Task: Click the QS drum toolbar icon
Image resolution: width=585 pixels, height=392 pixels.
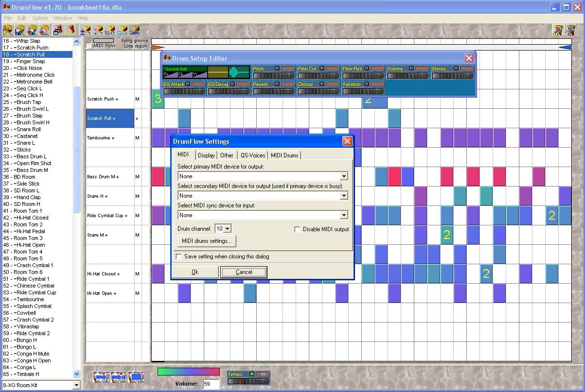Action: coord(122,31)
